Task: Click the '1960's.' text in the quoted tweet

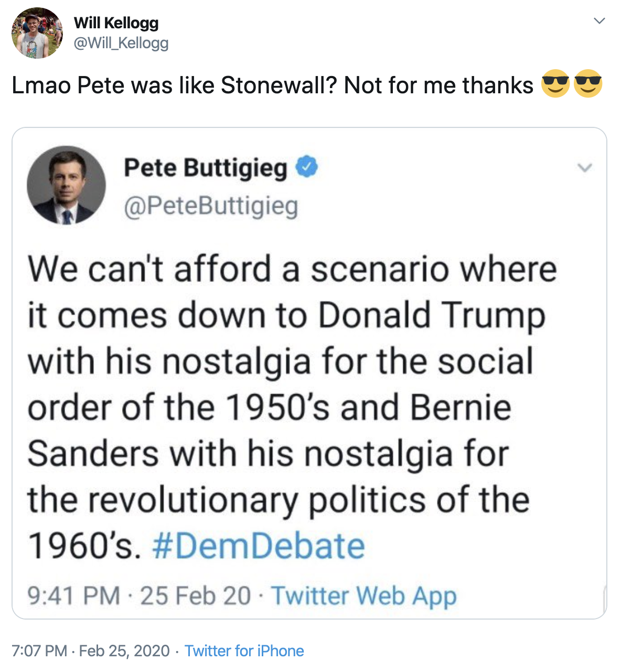Action: click(x=84, y=546)
